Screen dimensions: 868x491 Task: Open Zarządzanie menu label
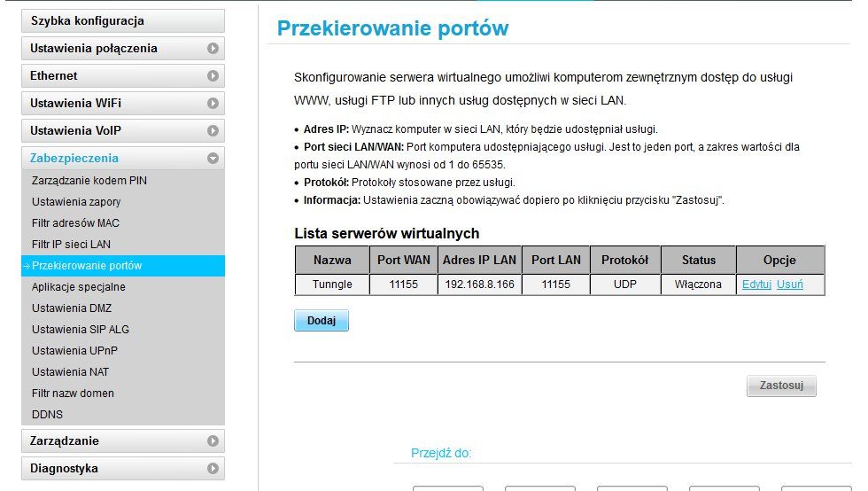pyautogui.click(x=64, y=441)
